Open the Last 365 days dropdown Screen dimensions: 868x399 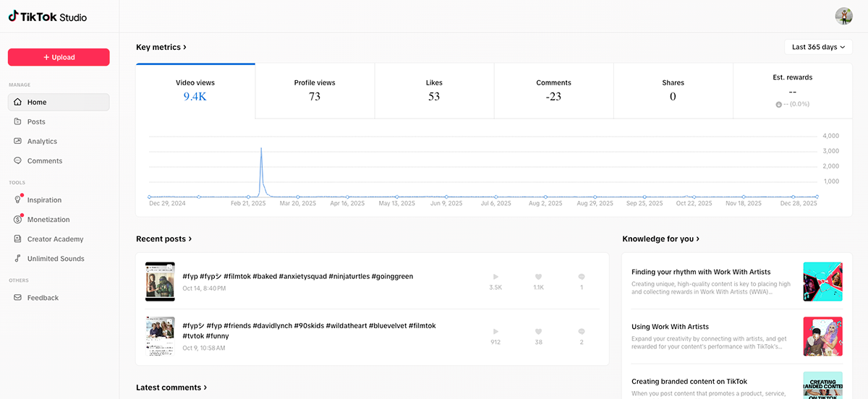[818, 47]
